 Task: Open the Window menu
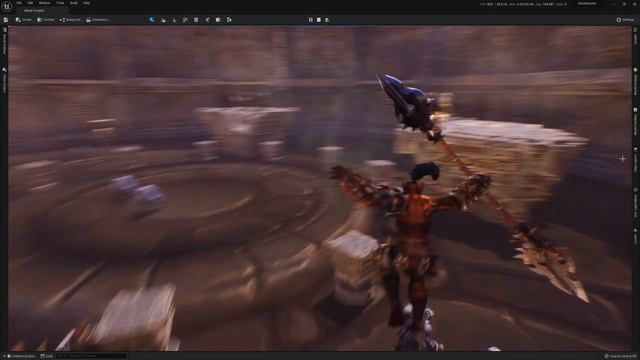(44, 3)
